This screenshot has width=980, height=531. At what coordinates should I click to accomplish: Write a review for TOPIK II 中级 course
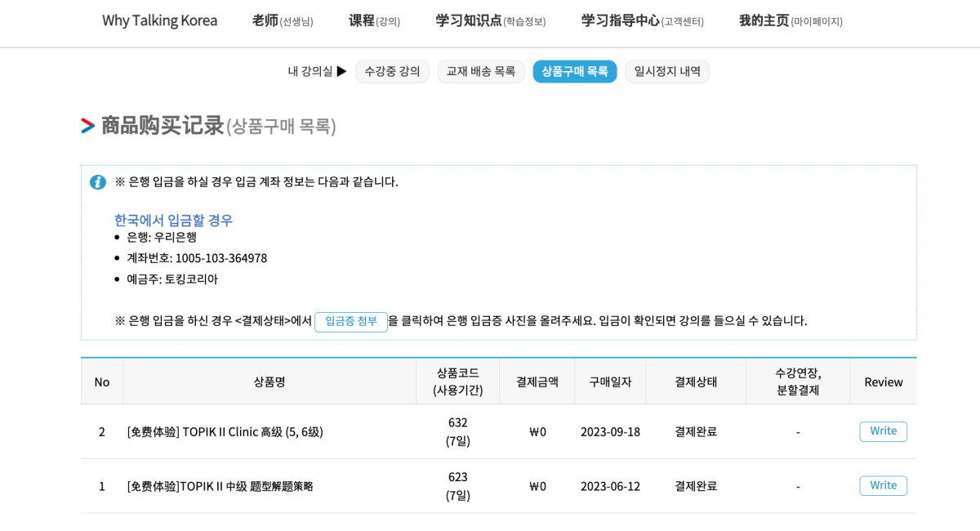[x=883, y=485]
